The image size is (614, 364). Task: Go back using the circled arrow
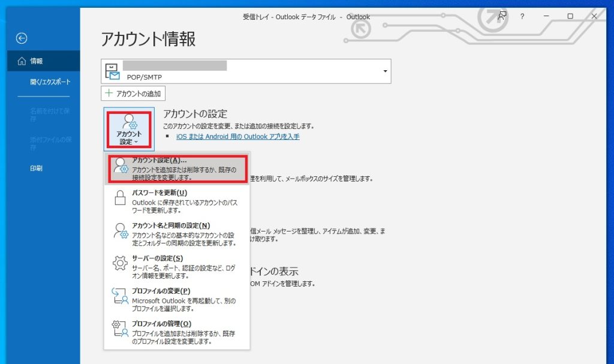pos(22,38)
